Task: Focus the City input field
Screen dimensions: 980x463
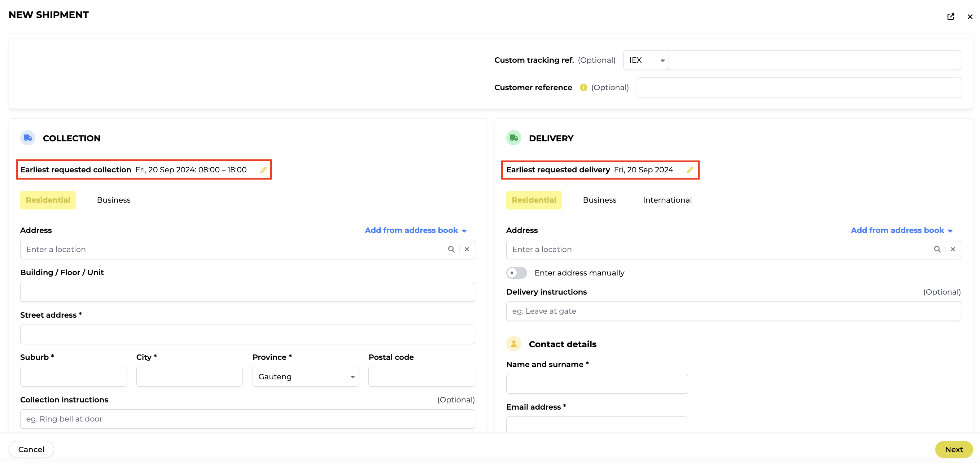Action: click(189, 377)
